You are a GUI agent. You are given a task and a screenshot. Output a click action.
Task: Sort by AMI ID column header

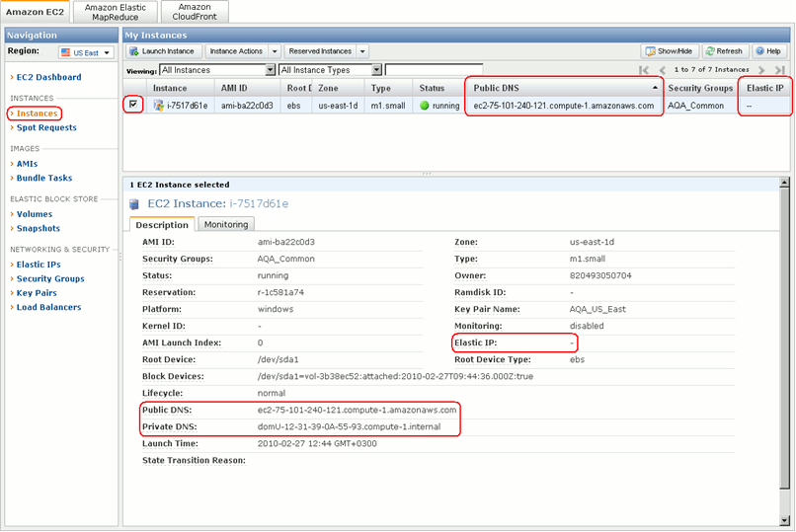(x=247, y=88)
